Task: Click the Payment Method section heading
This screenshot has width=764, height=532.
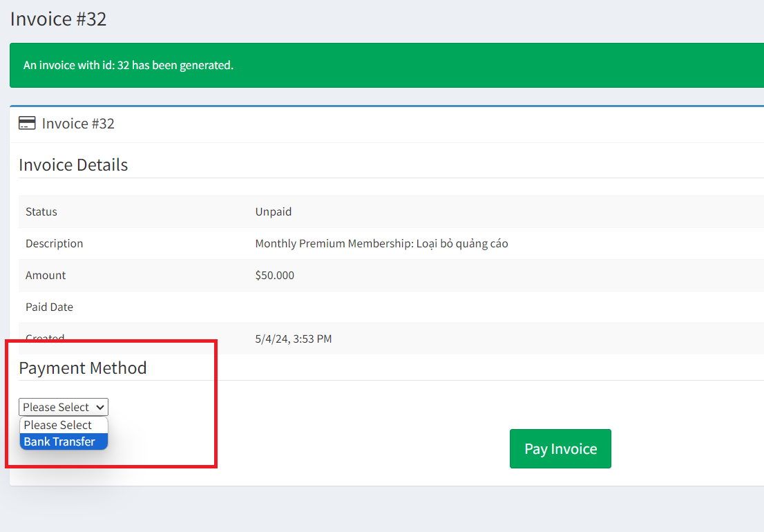Action: click(x=83, y=368)
